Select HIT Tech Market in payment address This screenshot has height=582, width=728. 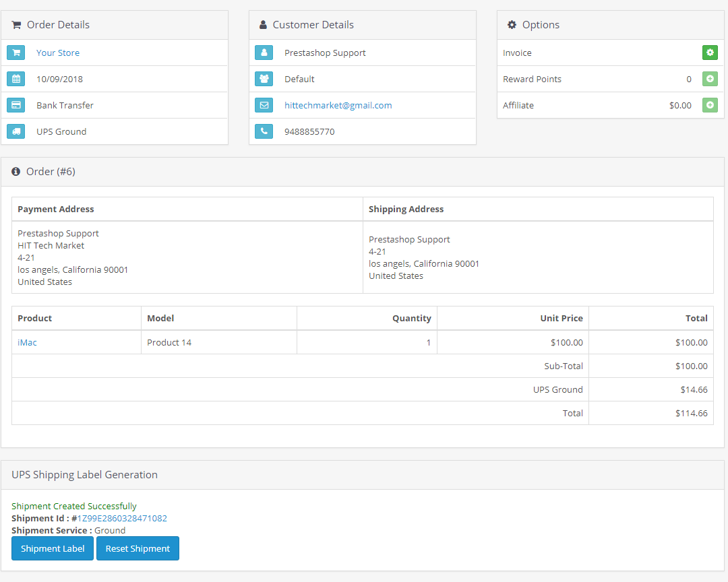click(x=51, y=245)
